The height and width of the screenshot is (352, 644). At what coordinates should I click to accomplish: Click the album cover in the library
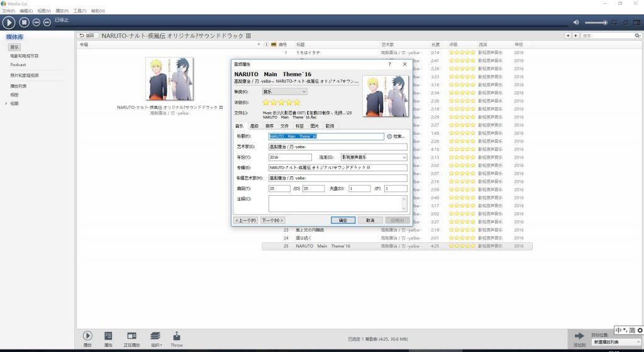pos(169,79)
